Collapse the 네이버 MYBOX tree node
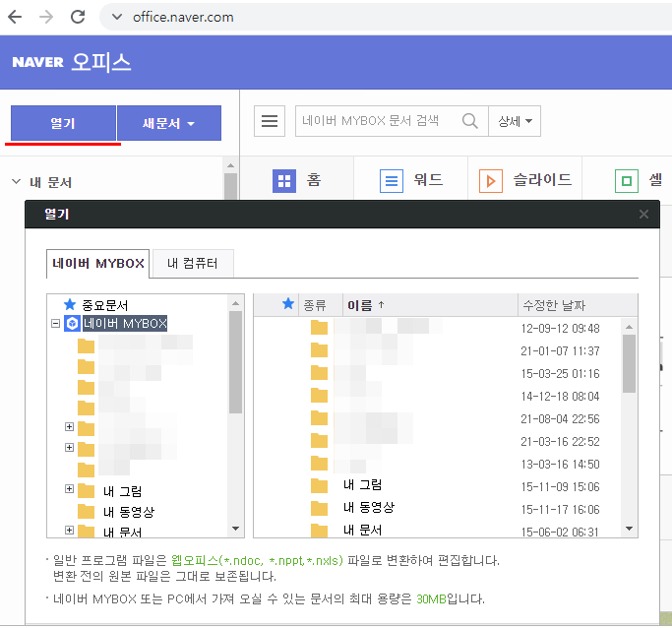672x628 pixels. point(55,323)
